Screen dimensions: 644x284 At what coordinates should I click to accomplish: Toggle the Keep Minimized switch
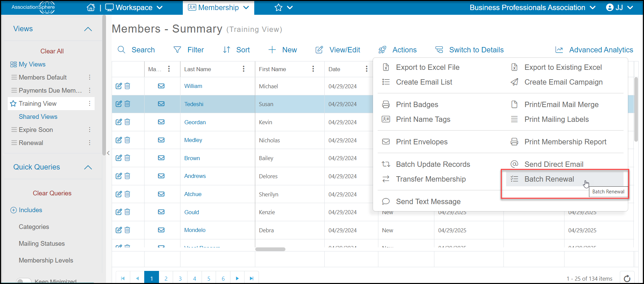(24, 281)
